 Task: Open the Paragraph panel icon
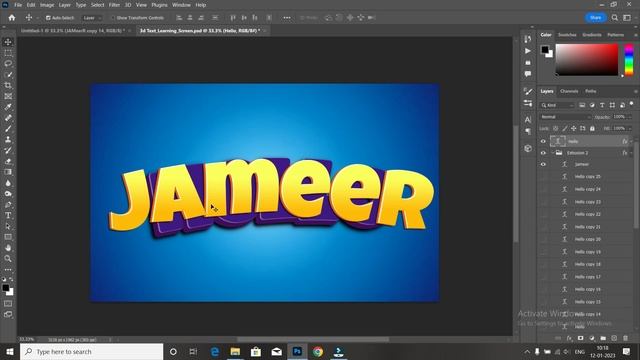[x=528, y=131]
